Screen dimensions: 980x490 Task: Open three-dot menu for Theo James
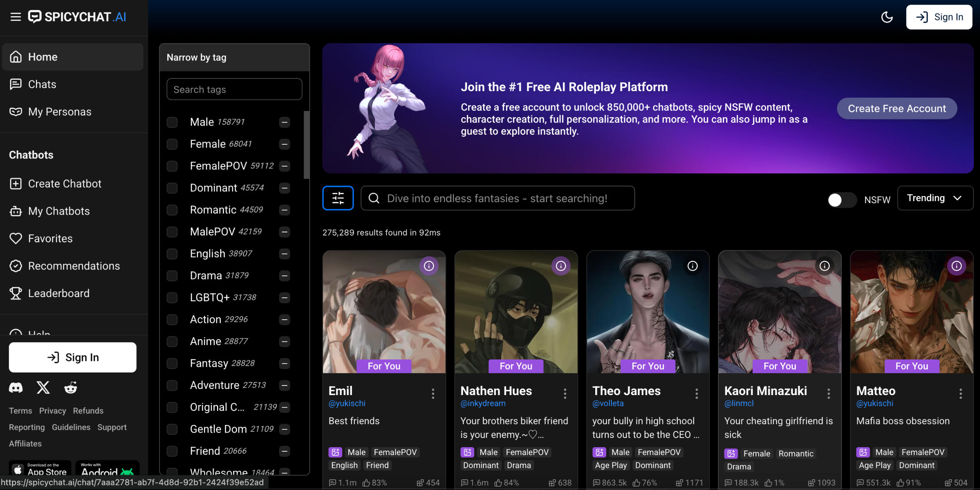(696, 393)
